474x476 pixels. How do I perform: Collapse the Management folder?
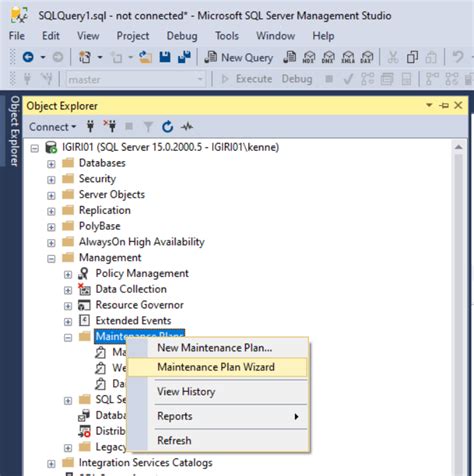pos(51,259)
